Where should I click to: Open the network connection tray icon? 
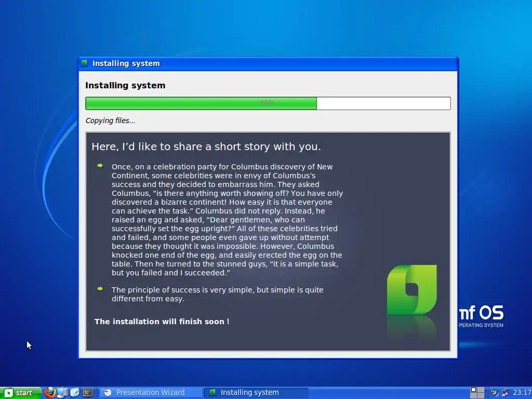point(505,393)
